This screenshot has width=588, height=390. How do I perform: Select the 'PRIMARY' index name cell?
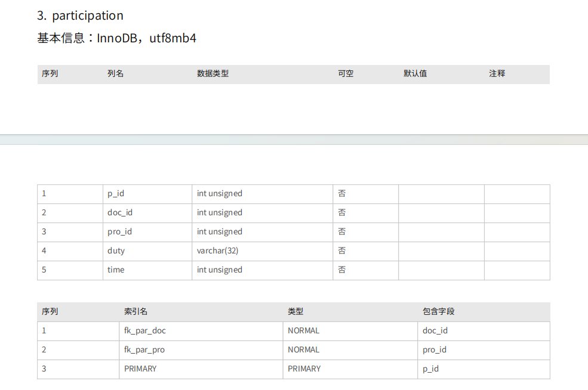(140, 369)
